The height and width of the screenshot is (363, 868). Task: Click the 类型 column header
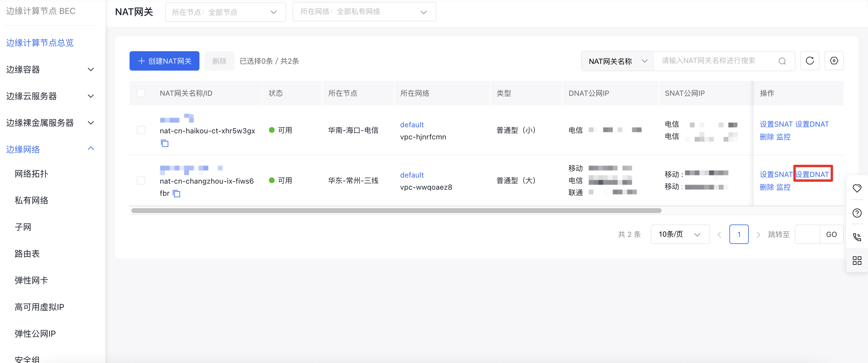pos(504,93)
